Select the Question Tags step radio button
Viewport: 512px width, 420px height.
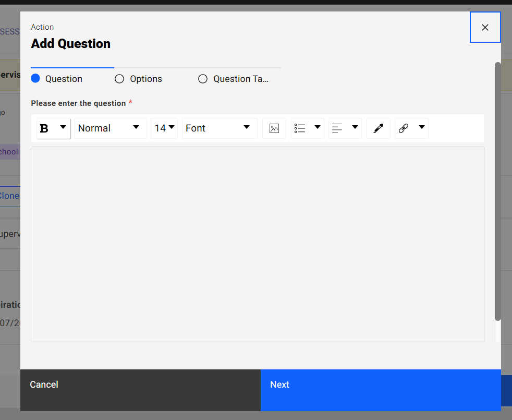[x=203, y=79]
